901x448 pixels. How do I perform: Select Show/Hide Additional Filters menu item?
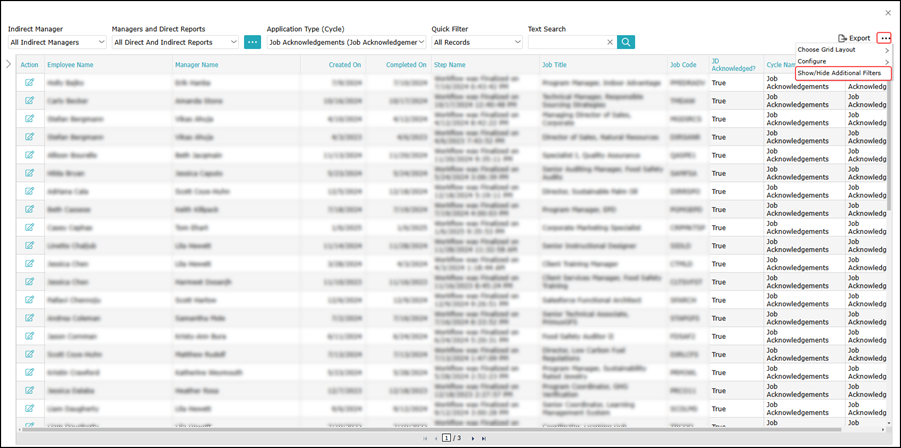point(838,73)
